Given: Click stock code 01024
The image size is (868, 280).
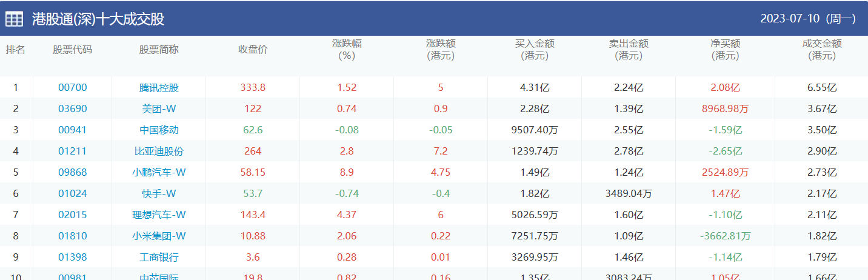Looking at the screenshot, I should click(x=73, y=193).
